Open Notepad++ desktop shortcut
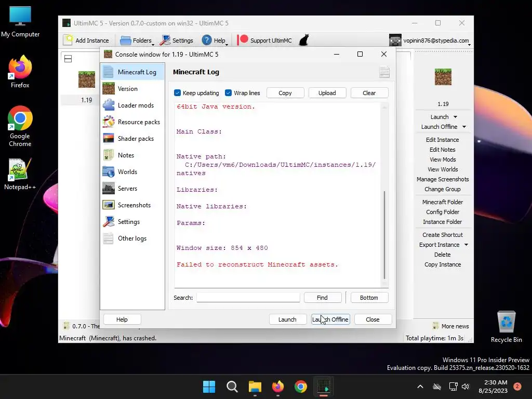The width and height of the screenshot is (532, 399). coord(20,174)
